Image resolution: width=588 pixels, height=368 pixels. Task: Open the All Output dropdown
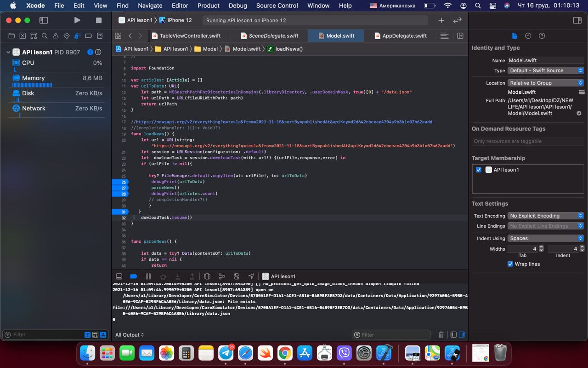(x=130, y=335)
